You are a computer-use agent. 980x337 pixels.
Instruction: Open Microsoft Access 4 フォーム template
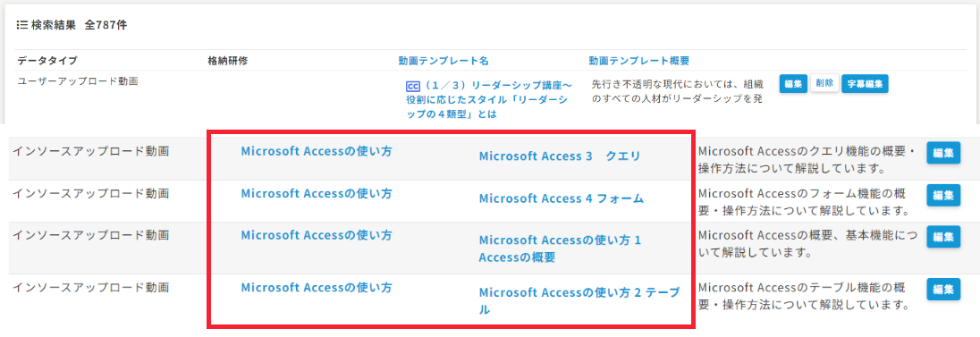coord(562,198)
